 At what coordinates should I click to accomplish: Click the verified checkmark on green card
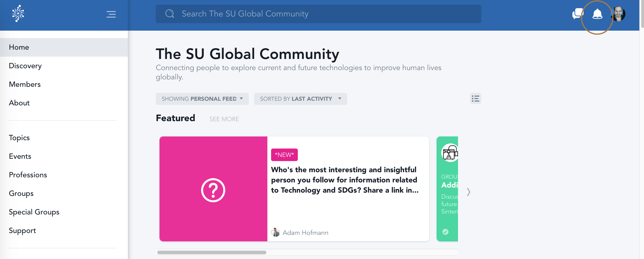coord(445,232)
